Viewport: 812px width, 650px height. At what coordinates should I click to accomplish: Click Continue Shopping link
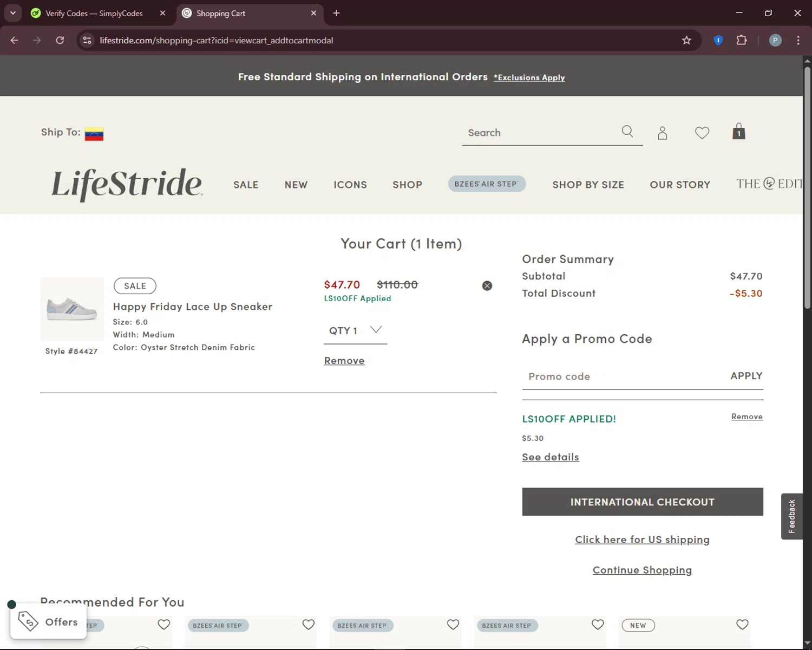[643, 570]
